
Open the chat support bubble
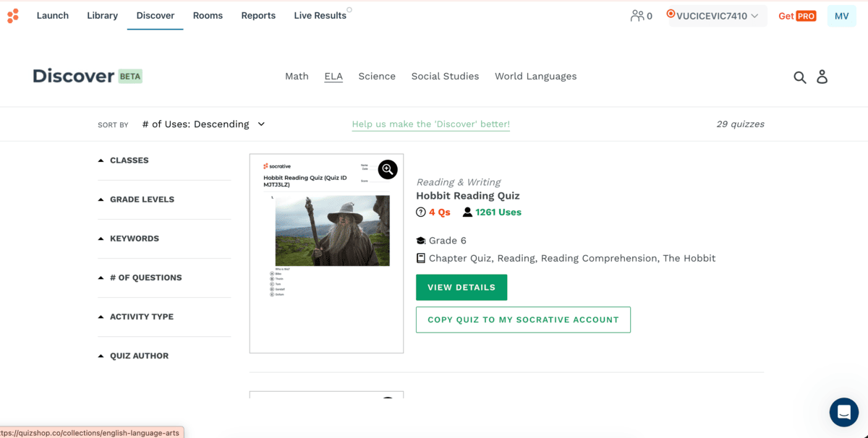pos(843,412)
